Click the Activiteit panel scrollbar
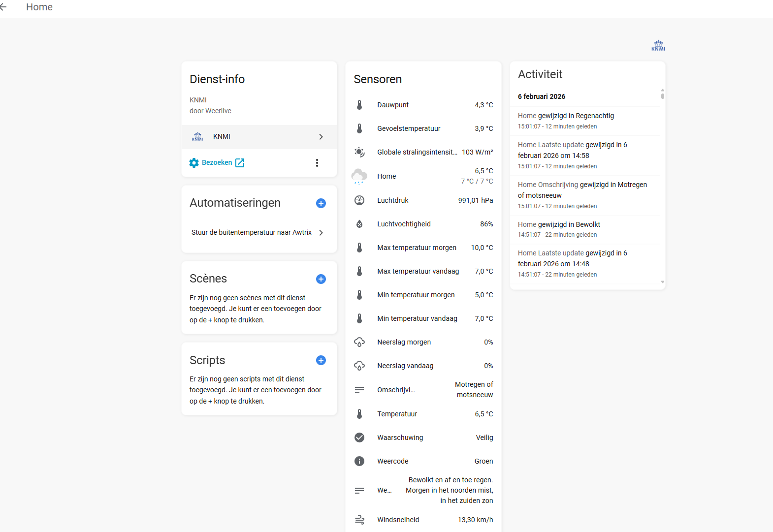The width and height of the screenshot is (773, 532). [663, 94]
